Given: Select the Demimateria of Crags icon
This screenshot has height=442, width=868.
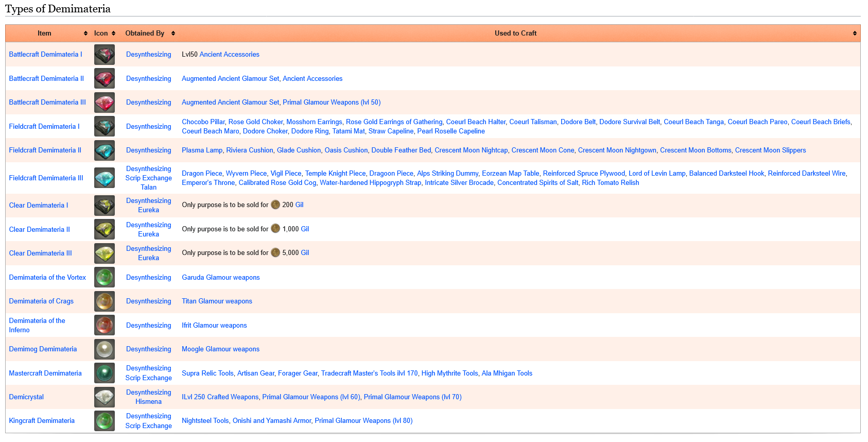Looking at the screenshot, I should pos(105,301).
